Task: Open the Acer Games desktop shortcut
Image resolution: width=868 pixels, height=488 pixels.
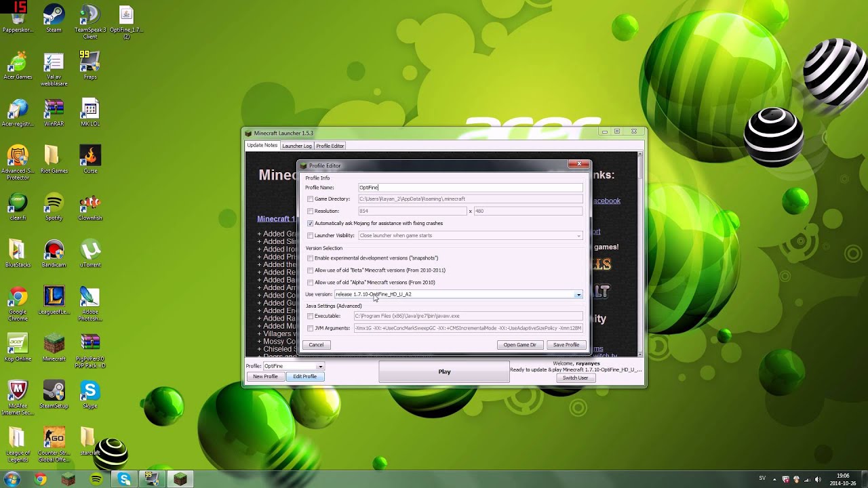Action: click(18, 65)
